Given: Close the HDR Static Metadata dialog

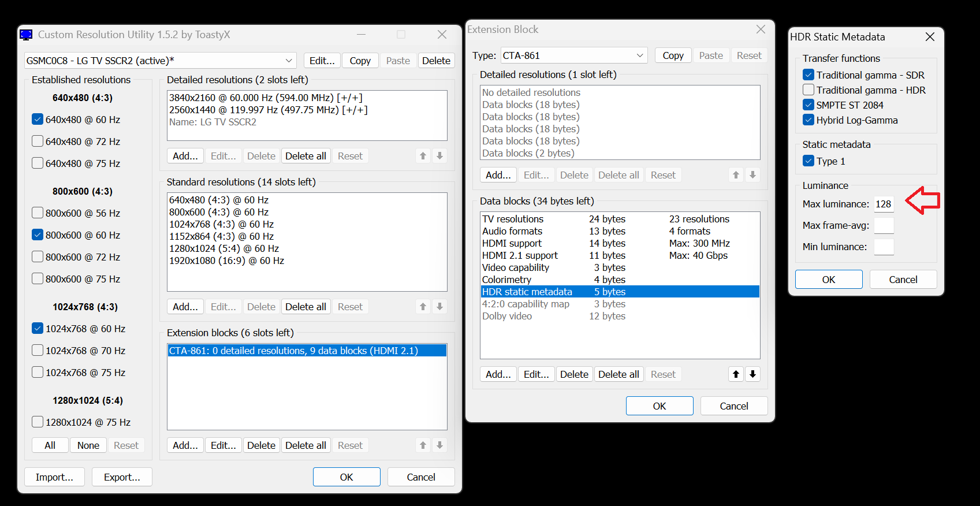Looking at the screenshot, I should [x=930, y=37].
